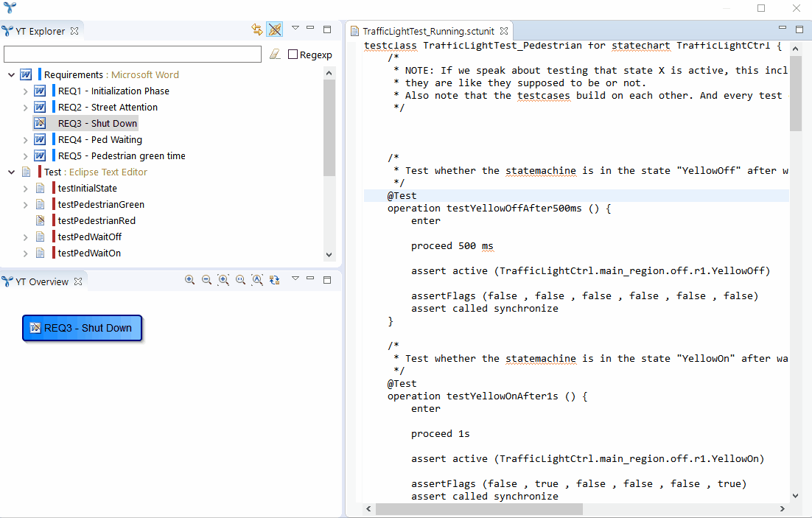Select the TrafficLightTest_Running.sctunit editor tab
The image size is (812, 518).
pyautogui.click(x=428, y=31)
